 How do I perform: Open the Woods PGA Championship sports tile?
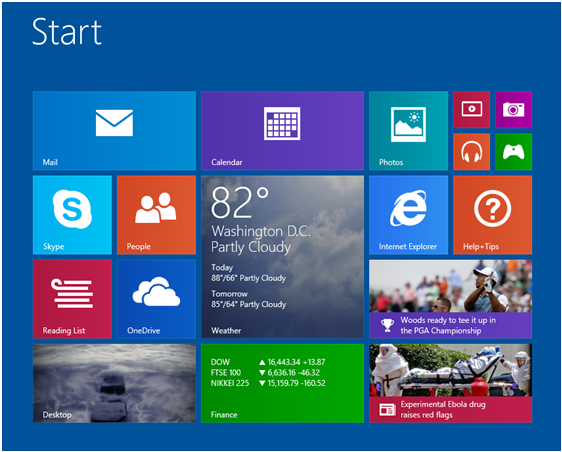coord(451,299)
